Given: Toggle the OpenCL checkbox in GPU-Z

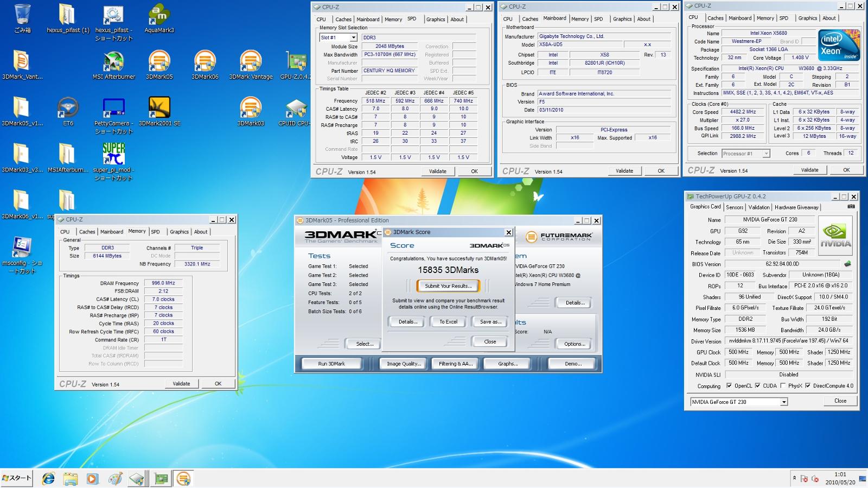Looking at the screenshot, I should [729, 386].
